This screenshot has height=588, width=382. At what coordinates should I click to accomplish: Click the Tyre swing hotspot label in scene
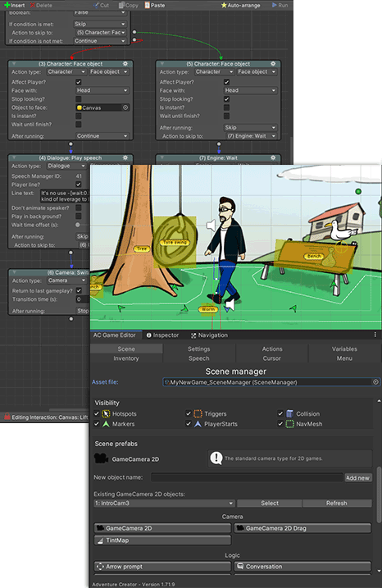(x=175, y=242)
